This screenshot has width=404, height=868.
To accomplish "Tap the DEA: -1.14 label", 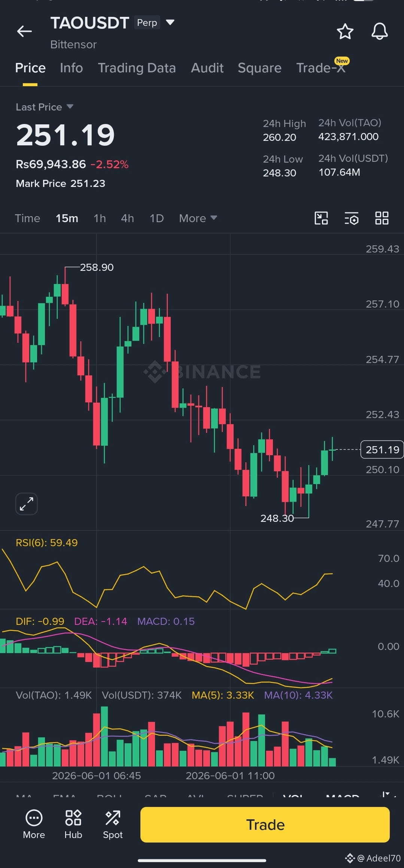I will [x=101, y=621].
